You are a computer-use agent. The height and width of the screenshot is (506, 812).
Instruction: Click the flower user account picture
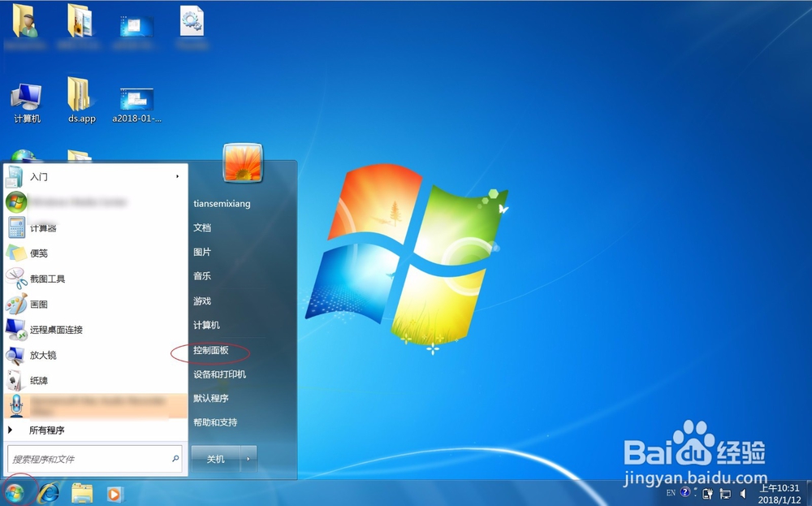(x=243, y=162)
